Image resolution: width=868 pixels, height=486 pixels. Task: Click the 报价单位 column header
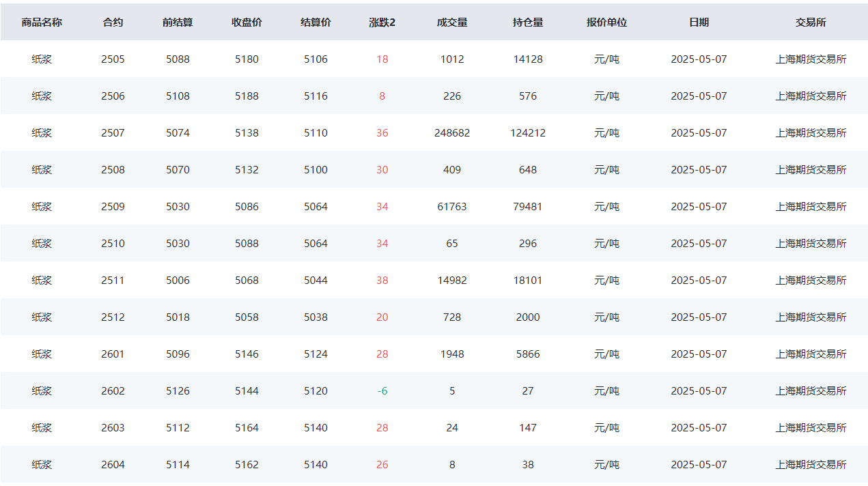(x=606, y=23)
